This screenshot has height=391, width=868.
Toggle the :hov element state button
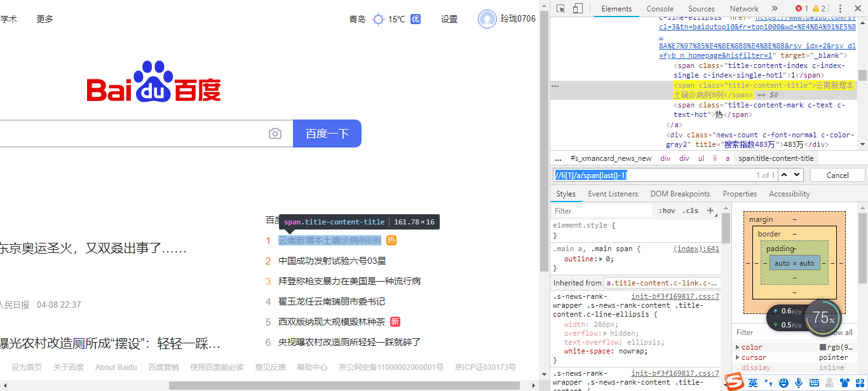[667, 210]
